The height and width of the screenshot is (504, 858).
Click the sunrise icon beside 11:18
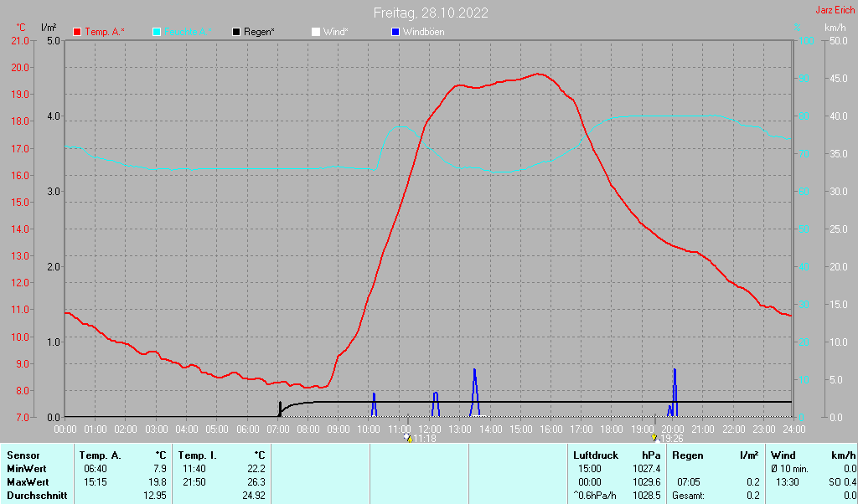408,437
